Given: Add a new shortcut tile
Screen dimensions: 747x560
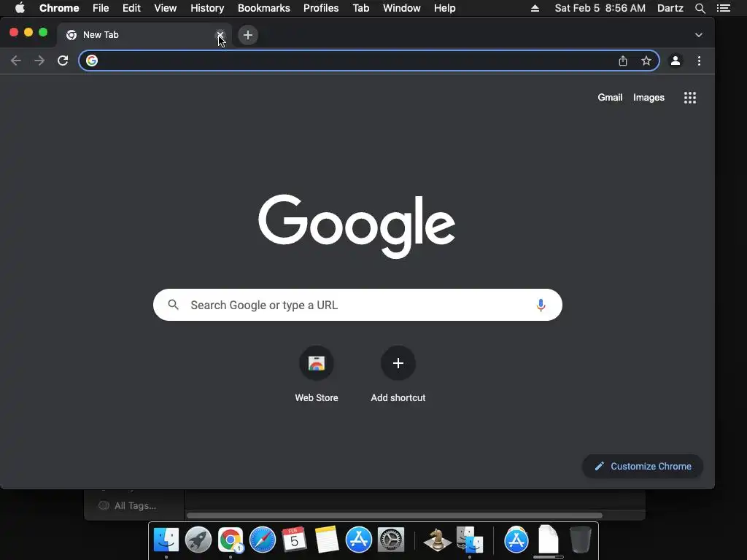Looking at the screenshot, I should click(398, 375).
